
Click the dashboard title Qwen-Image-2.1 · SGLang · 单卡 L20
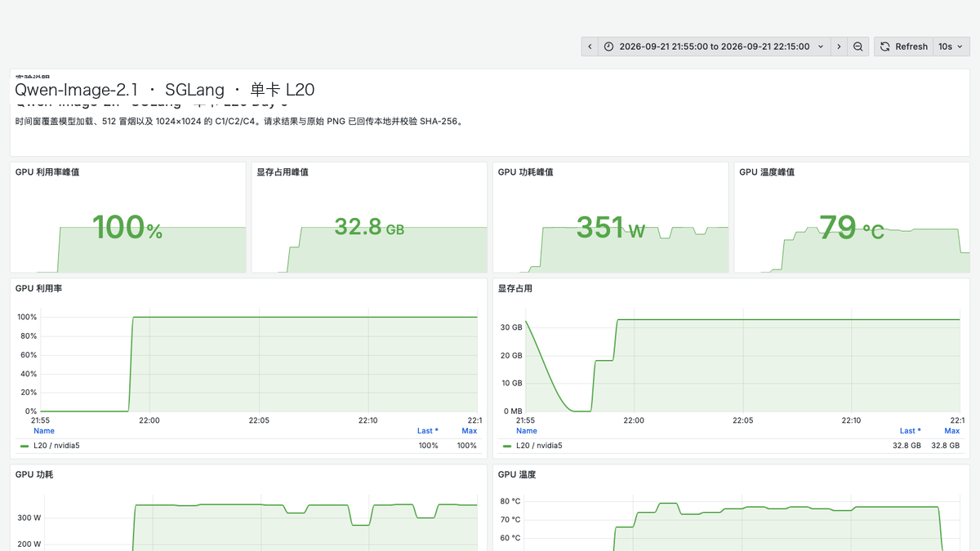165,90
